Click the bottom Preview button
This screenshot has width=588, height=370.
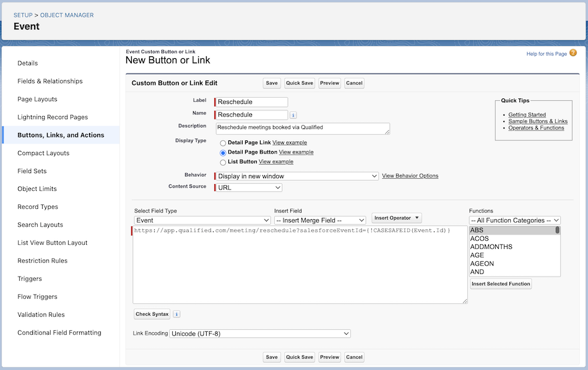coord(330,357)
